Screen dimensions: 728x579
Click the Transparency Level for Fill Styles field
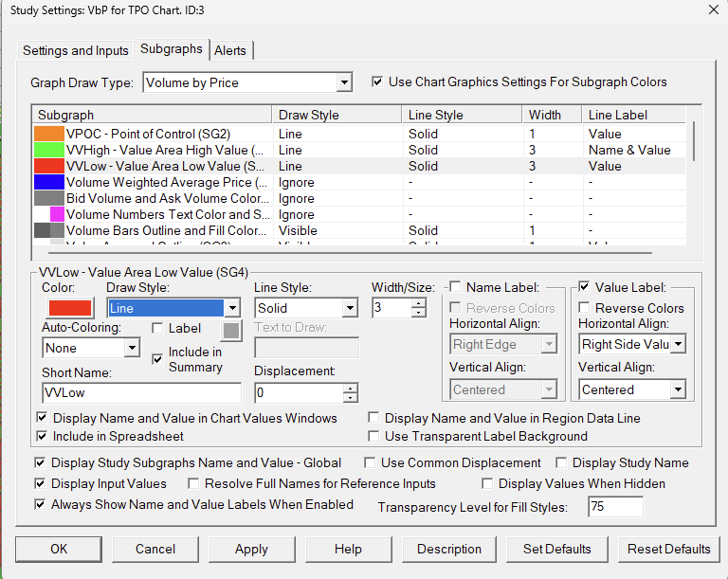point(615,506)
